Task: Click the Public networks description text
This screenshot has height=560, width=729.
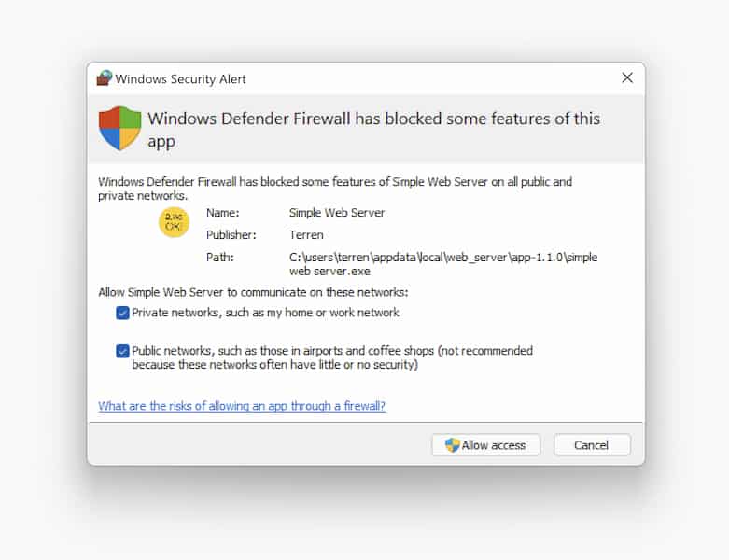Action: 331,357
